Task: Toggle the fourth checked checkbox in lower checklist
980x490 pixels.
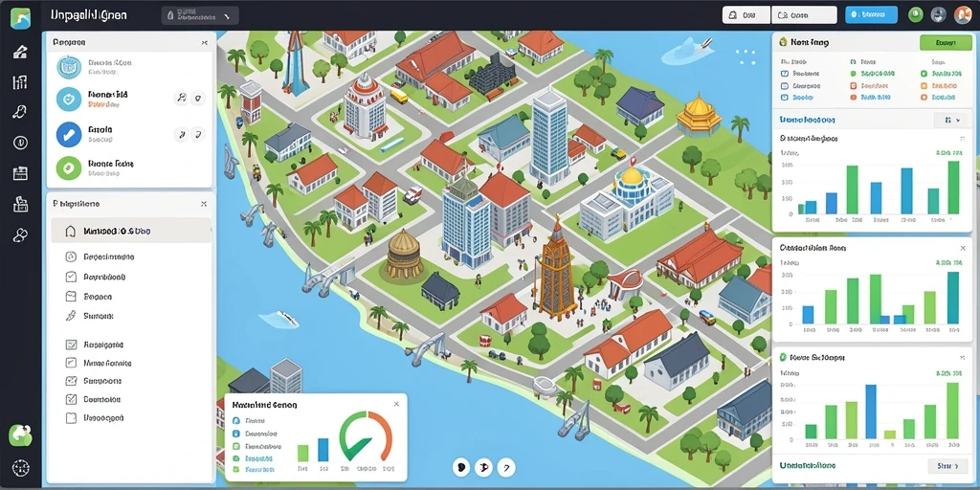Action: [71, 399]
